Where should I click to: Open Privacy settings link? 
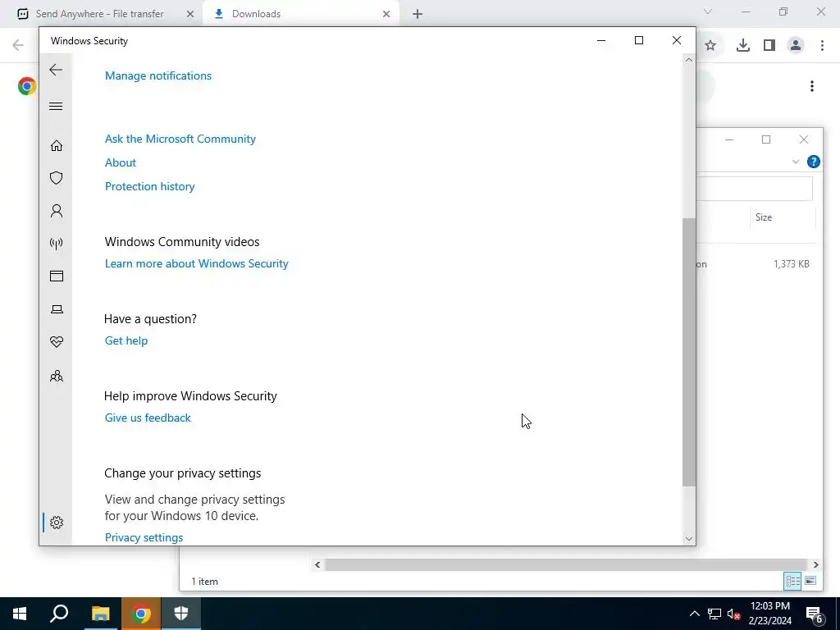144,537
